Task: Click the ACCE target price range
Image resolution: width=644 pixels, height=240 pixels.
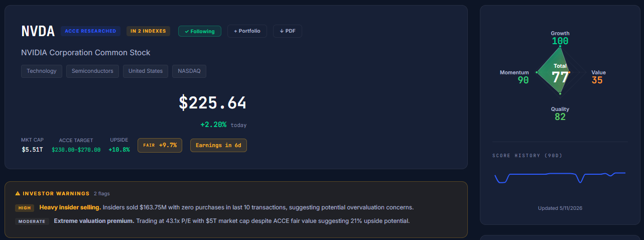Action: (76, 150)
